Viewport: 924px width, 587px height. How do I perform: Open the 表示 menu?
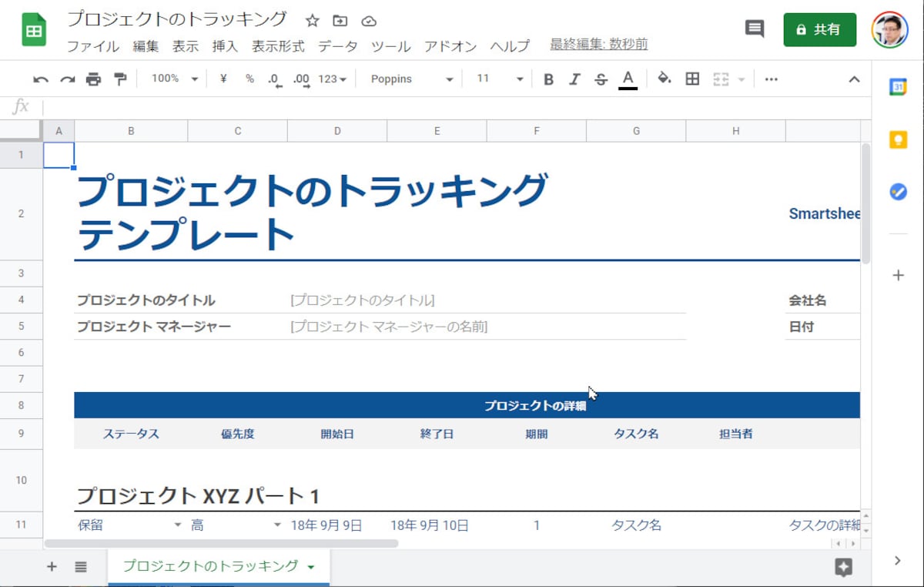click(186, 45)
